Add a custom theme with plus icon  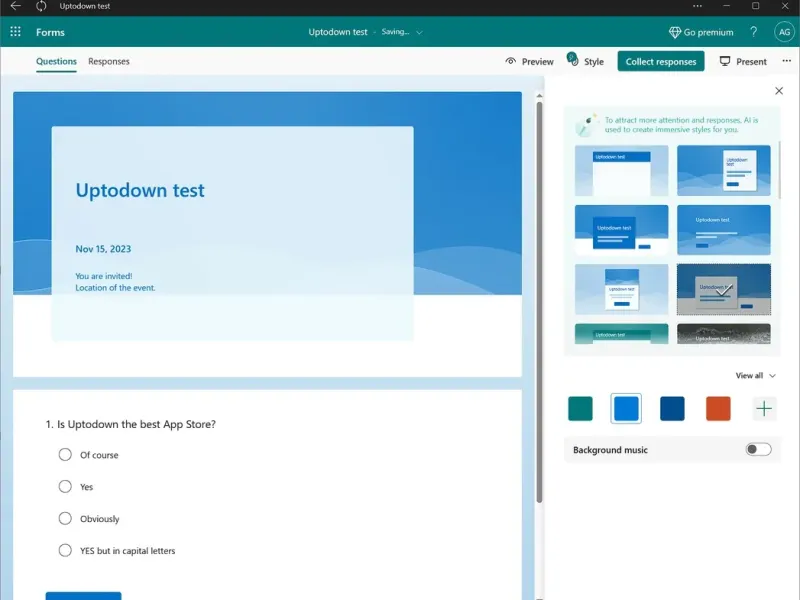764,409
